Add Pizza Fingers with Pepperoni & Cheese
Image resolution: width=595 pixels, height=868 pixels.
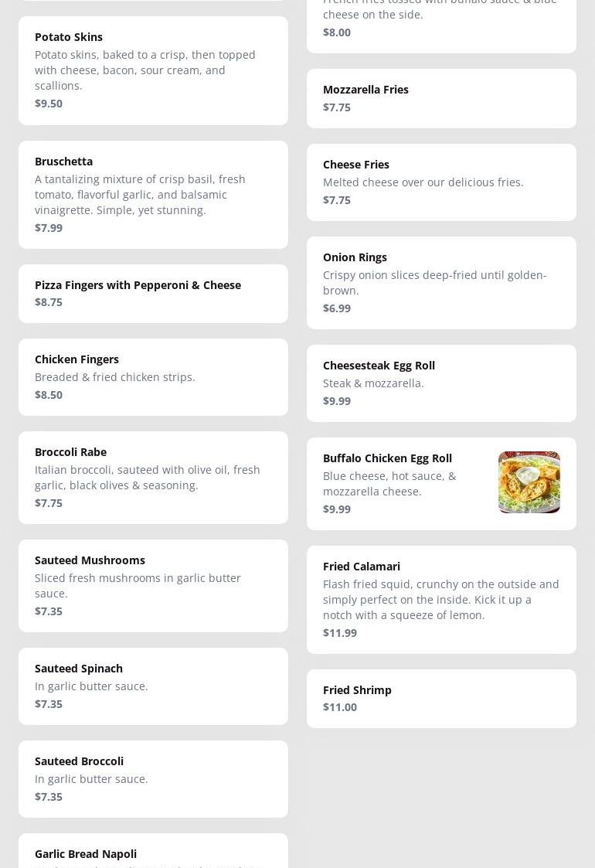(x=153, y=294)
